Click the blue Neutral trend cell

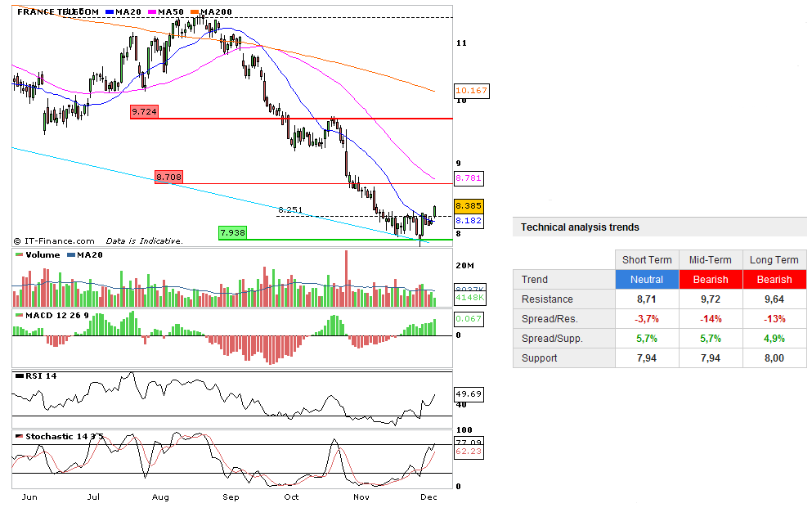click(647, 280)
